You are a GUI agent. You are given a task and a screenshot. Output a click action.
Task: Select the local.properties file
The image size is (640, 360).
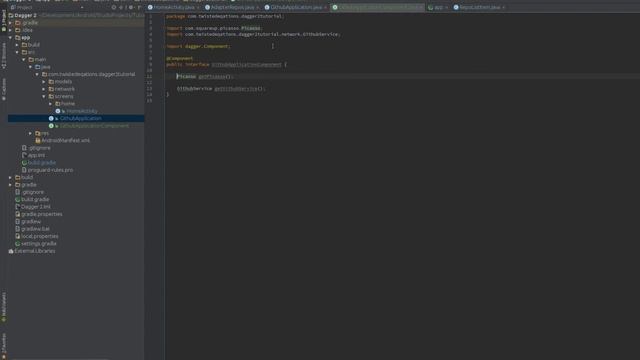pos(39,236)
